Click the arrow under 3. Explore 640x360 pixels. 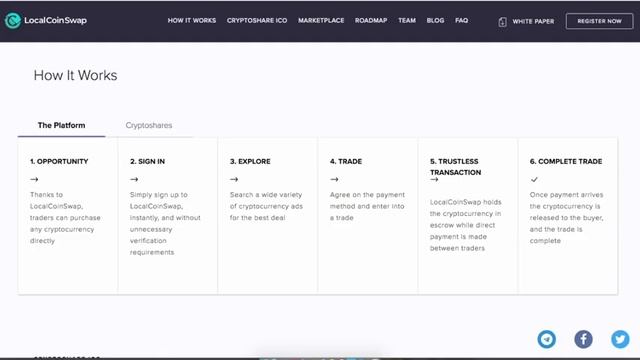234,179
